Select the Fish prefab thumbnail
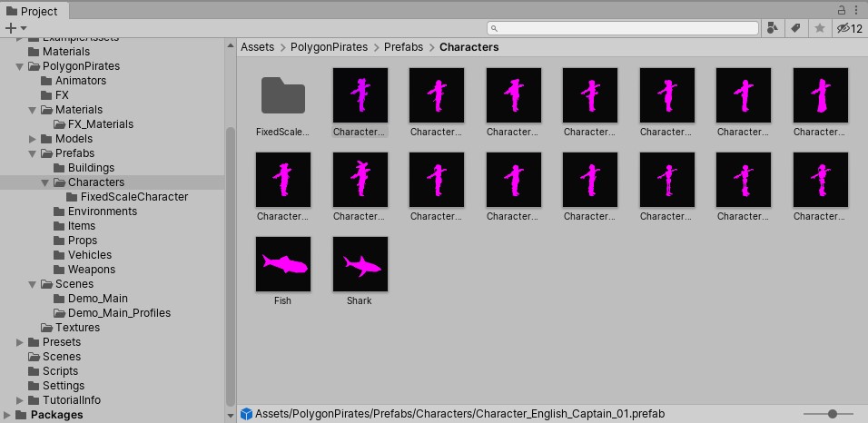This screenshot has height=423, width=868. pyautogui.click(x=283, y=264)
